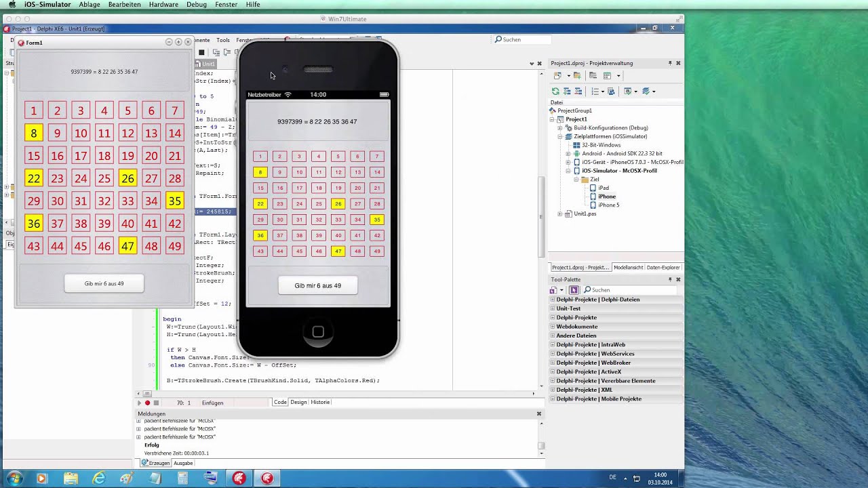Click the Tool-Palette category icon beside search
The height and width of the screenshot is (488, 868).
[574, 289]
